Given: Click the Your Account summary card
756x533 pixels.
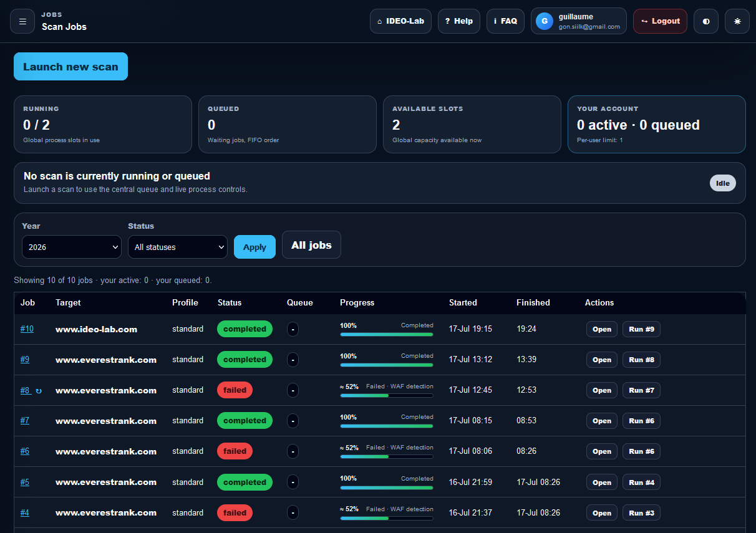Looking at the screenshot, I should [657, 124].
